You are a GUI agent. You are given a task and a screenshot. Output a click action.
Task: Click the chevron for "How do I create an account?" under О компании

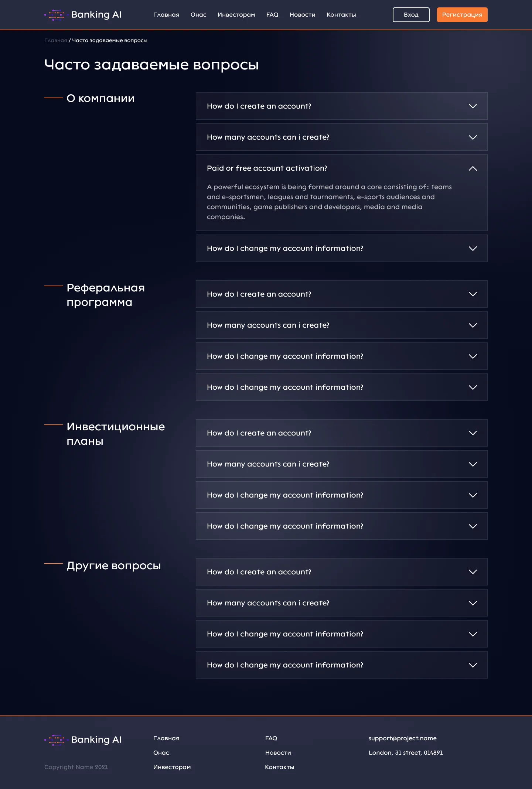(x=473, y=106)
